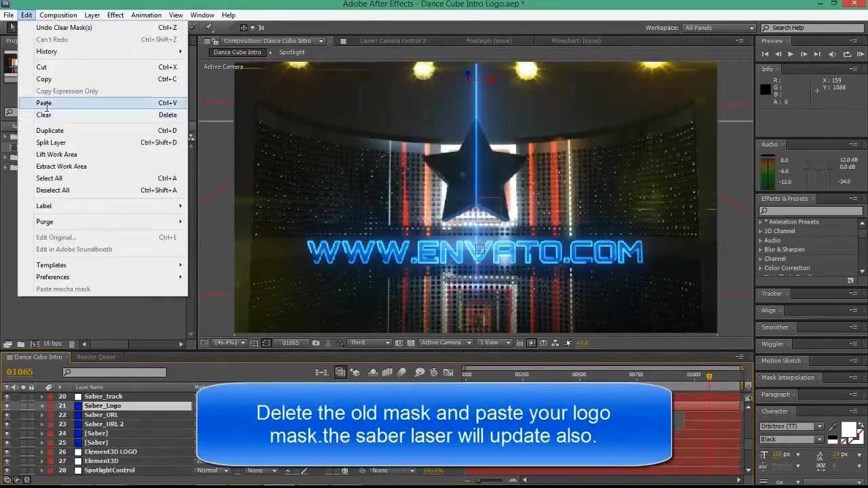Open the viewer resolution Third dropdown
The image size is (868, 488).
[368, 343]
